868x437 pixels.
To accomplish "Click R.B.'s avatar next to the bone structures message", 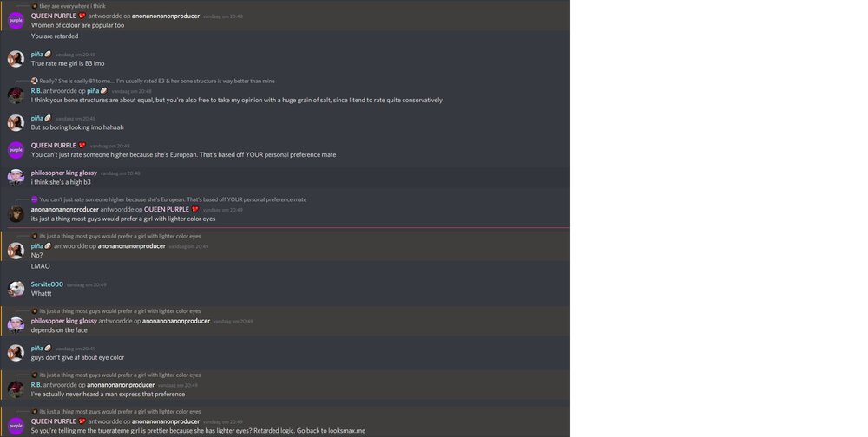I will pos(16,95).
